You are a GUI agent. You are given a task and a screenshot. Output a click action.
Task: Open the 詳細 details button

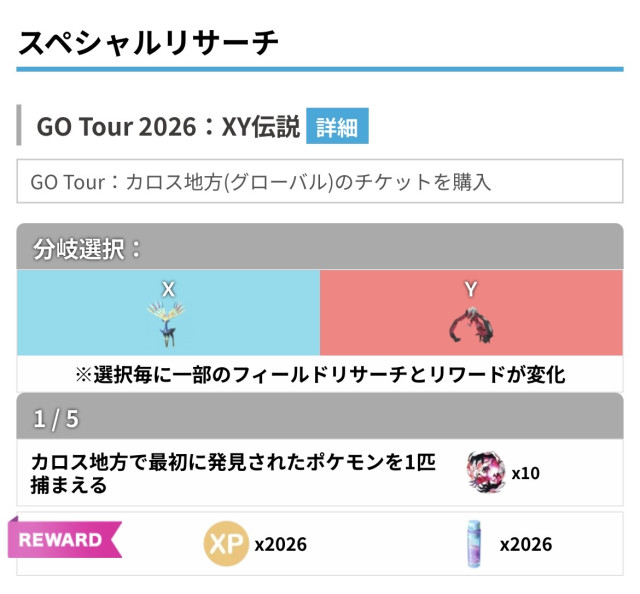pyautogui.click(x=337, y=127)
